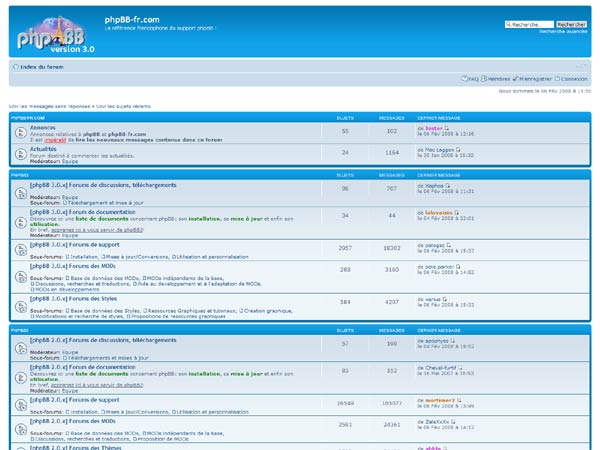Click the Actualités forum status icon

click(x=21, y=154)
